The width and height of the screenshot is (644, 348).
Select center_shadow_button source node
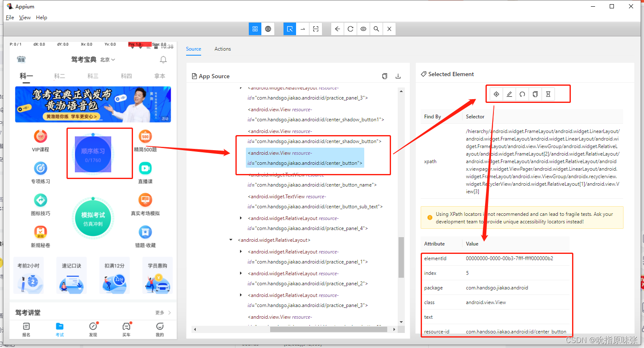pyautogui.click(x=314, y=136)
